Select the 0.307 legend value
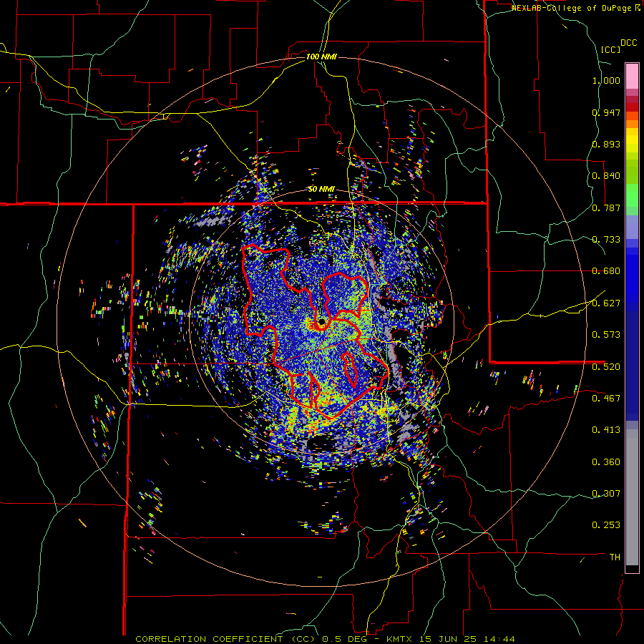This screenshot has width=644, height=644. click(x=606, y=494)
